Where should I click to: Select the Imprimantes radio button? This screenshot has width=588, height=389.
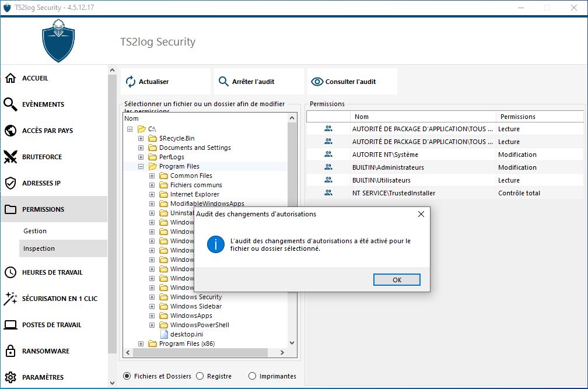click(253, 376)
